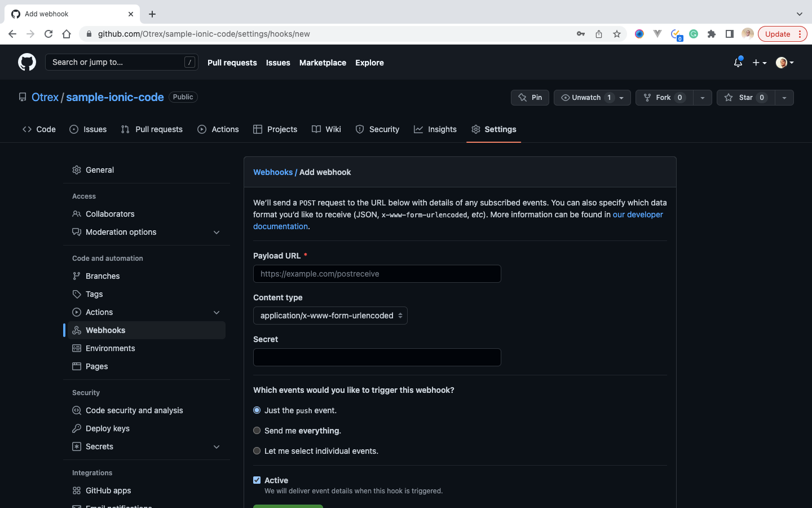Click the Update browser button
Image resolution: width=812 pixels, height=508 pixels.
click(782, 34)
